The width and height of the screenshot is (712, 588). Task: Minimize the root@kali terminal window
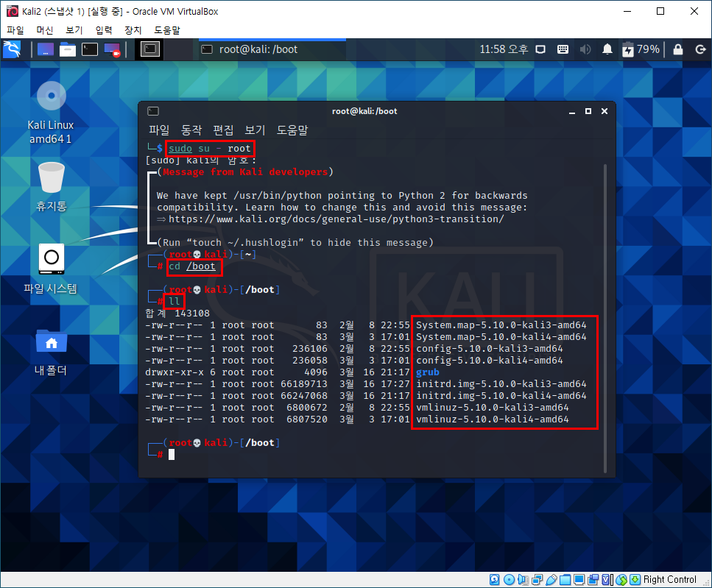tap(572, 111)
